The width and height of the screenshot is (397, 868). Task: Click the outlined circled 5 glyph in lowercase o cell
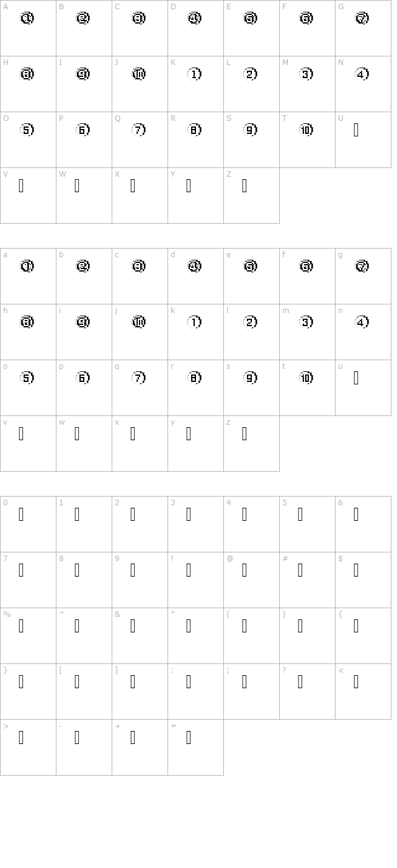[x=27, y=378]
